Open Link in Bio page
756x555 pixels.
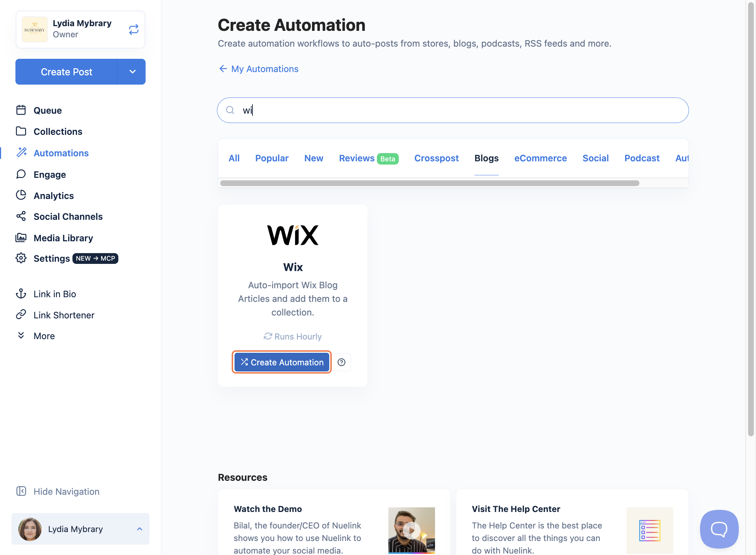pyautogui.click(x=55, y=294)
